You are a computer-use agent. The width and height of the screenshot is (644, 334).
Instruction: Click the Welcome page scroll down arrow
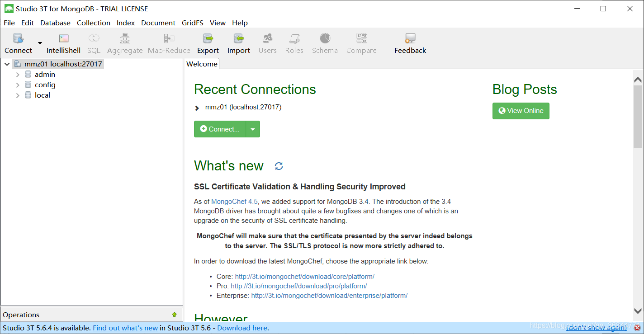[638, 311]
